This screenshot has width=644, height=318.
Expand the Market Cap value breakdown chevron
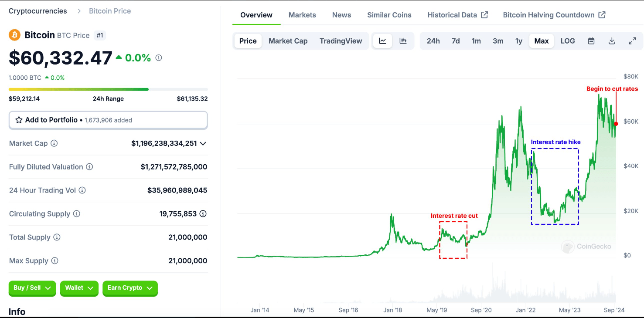(203, 143)
